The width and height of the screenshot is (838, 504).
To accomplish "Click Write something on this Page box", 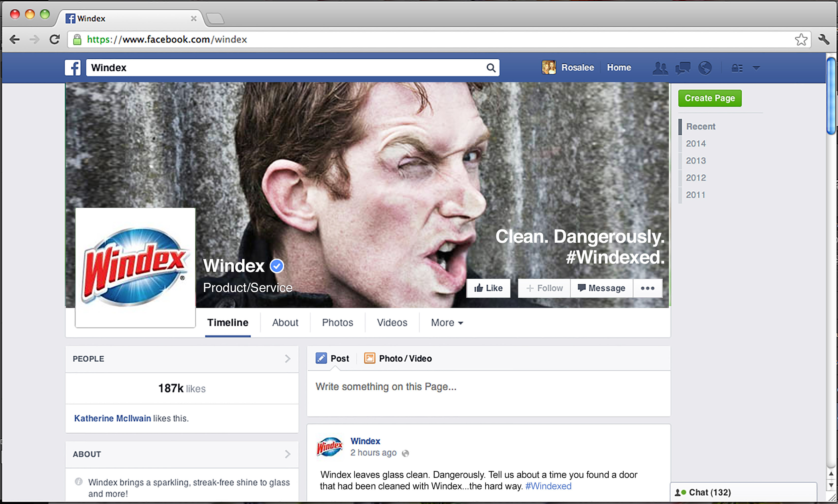I will (488, 393).
